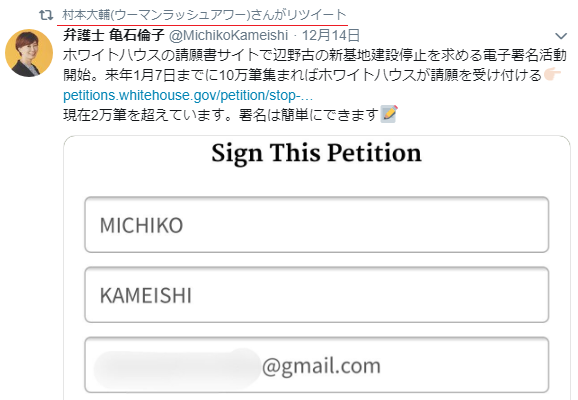The width and height of the screenshot is (578, 400).
Task: Open the profile avatar of 亀石倫子
Action: tap(29, 53)
